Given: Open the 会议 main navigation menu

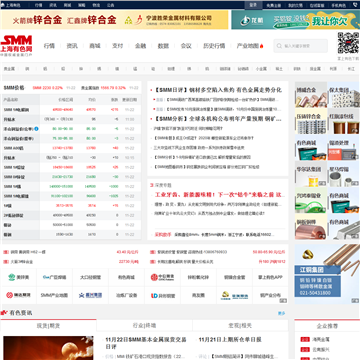Looking at the screenshot, I should coord(186,46).
